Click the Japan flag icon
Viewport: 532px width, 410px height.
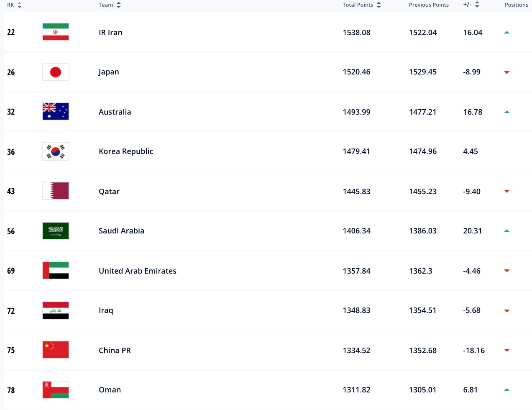pos(56,72)
